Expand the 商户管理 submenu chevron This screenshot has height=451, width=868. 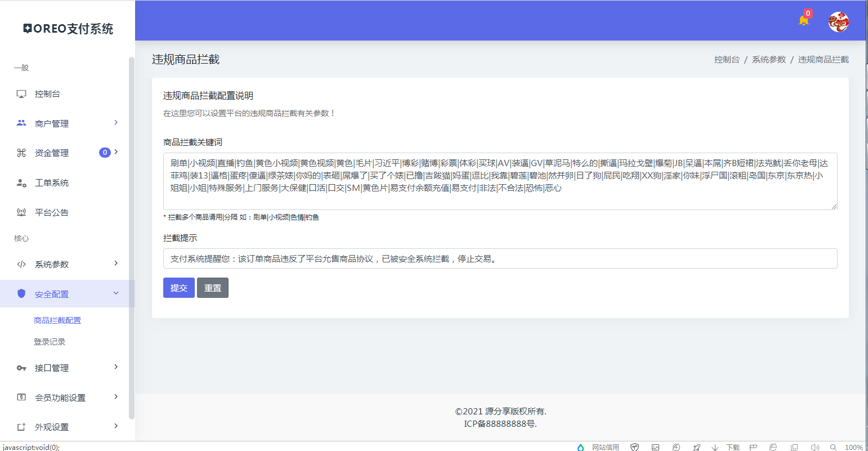[x=116, y=123]
